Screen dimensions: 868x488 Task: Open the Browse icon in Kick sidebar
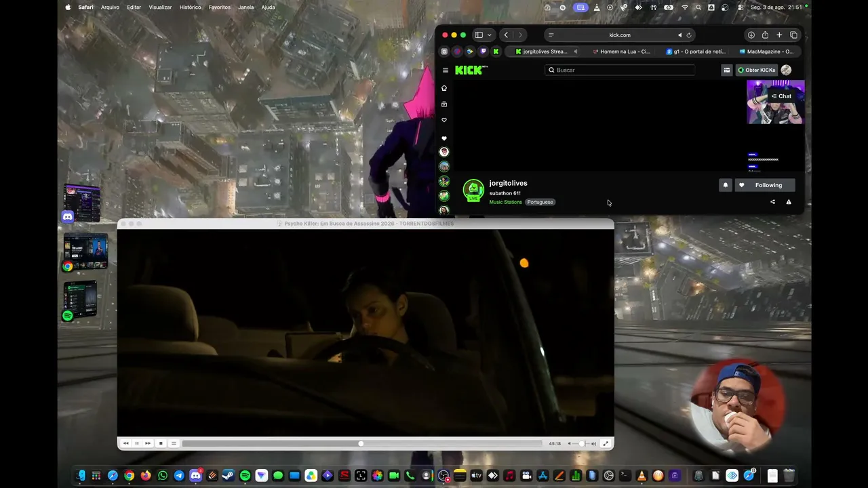pyautogui.click(x=444, y=104)
